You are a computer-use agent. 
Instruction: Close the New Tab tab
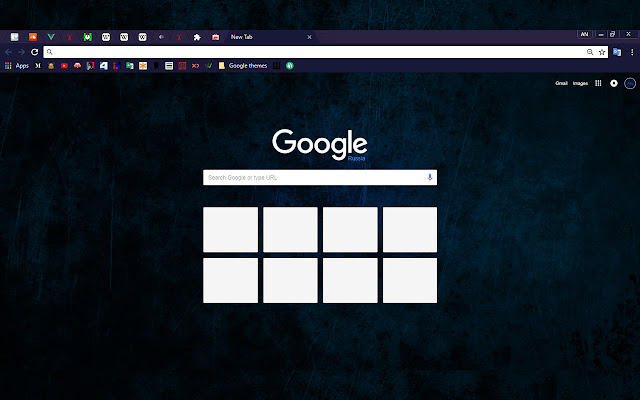tap(309, 37)
